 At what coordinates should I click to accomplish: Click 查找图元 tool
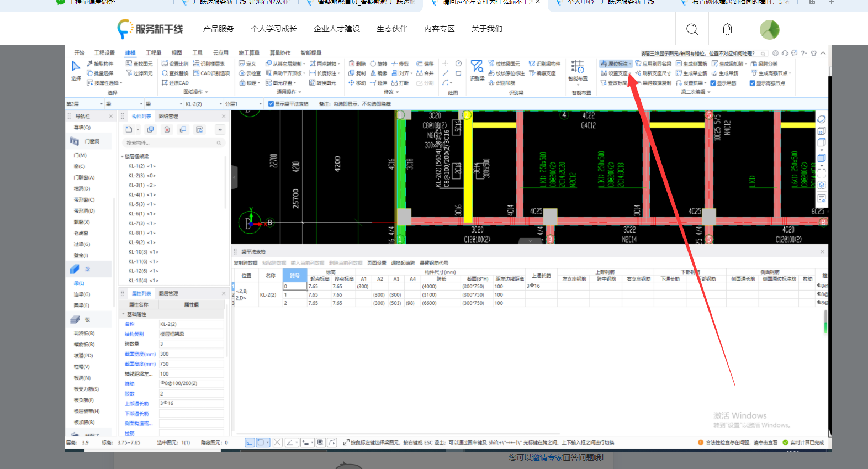tap(139, 64)
